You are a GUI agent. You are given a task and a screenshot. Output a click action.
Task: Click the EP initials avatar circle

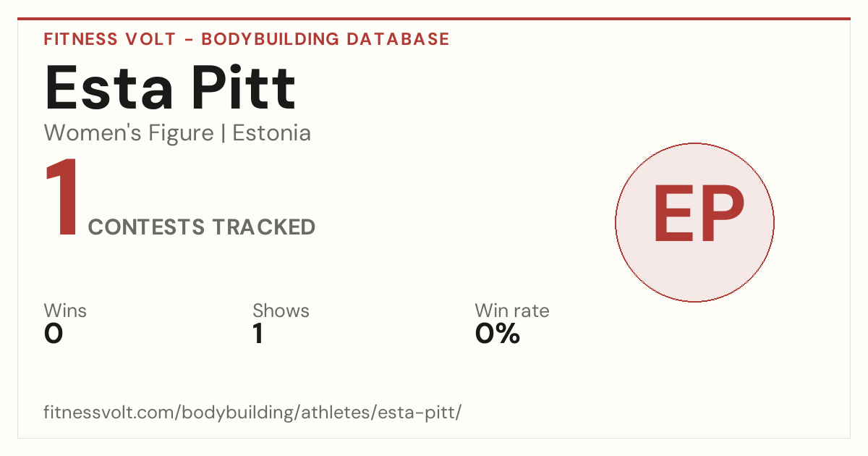(694, 222)
